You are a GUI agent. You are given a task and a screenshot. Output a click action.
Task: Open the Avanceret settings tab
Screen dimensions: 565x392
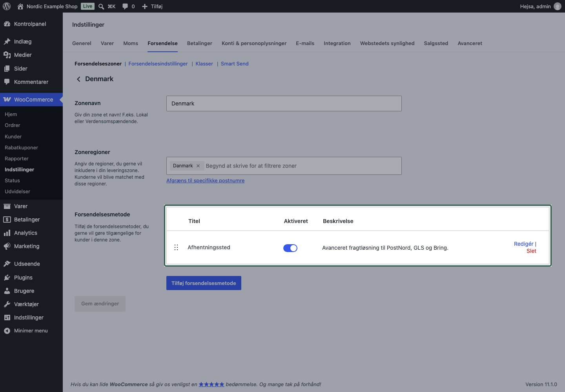tap(470, 44)
